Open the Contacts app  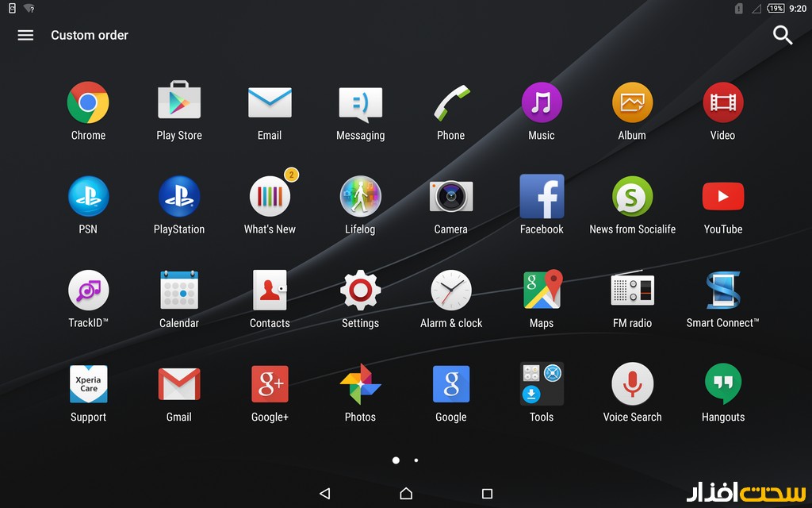coord(270,291)
